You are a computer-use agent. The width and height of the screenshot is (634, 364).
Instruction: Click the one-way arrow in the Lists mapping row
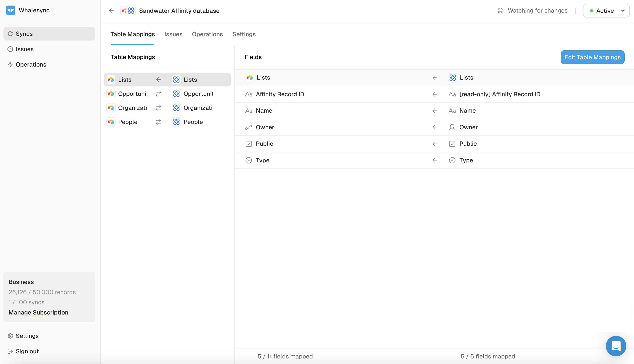[x=158, y=80]
